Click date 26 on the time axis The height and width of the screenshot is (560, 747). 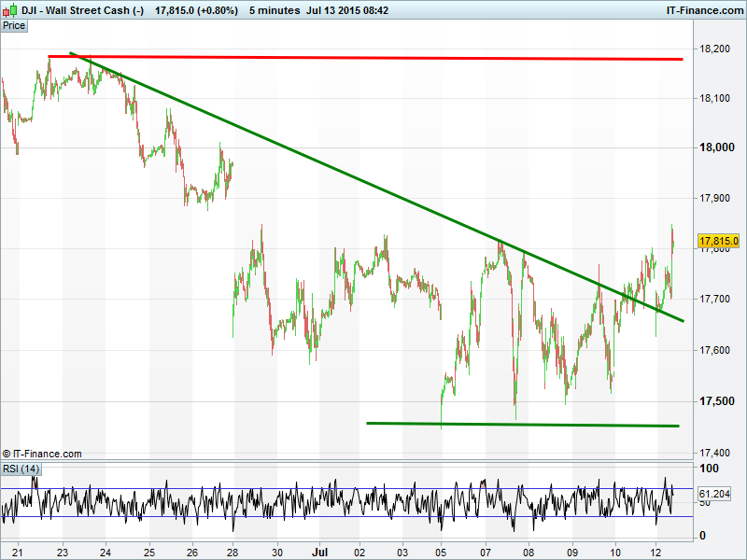click(192, 553)
